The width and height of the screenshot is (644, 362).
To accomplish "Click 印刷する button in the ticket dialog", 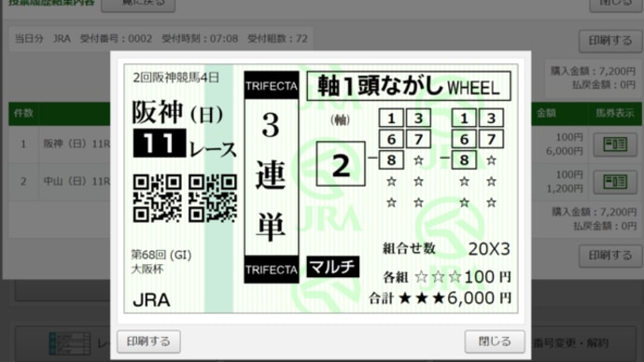I will tap(148, 341).
